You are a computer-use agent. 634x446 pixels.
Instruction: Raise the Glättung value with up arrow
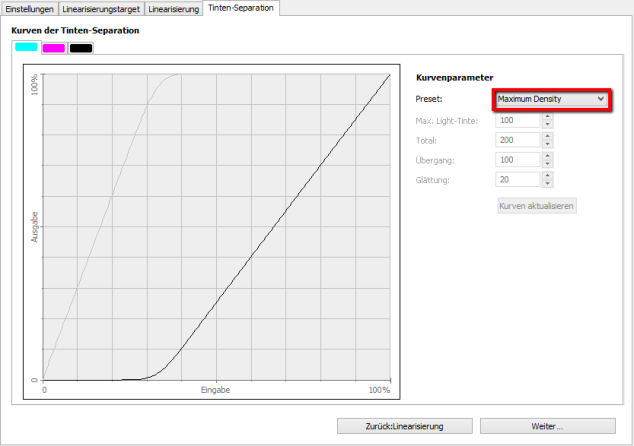pos(547,176)
